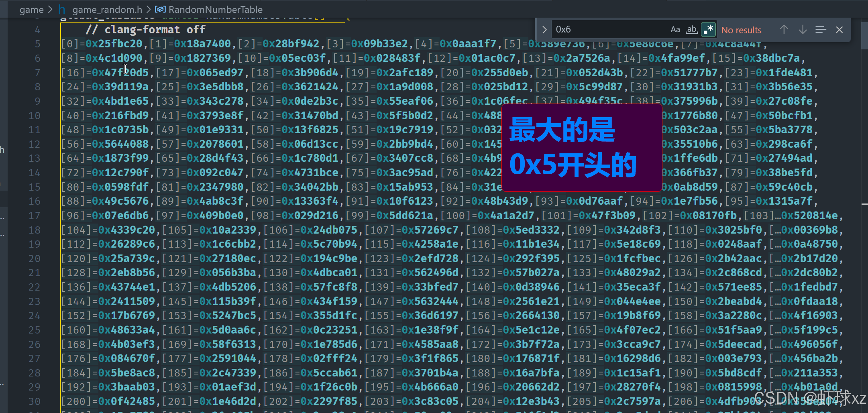Click the find input containing 0x6
Viewport: 868px width, 413px height.
pyautogui.click(x=608, y=30)
